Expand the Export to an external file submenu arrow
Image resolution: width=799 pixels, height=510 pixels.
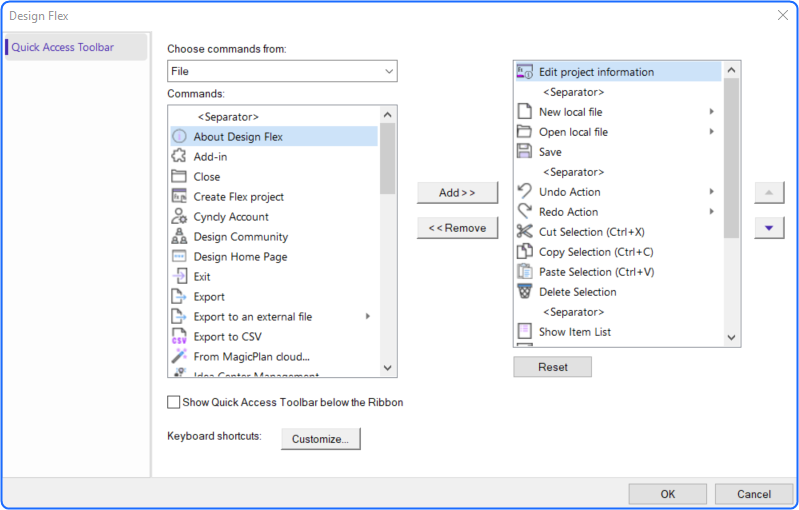pos(368,316)
